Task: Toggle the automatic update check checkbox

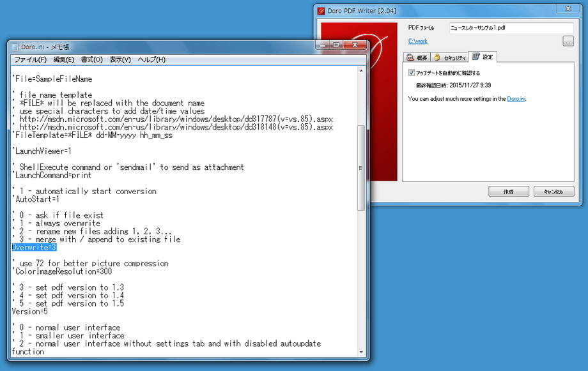Action: click(x=412, y=73)
